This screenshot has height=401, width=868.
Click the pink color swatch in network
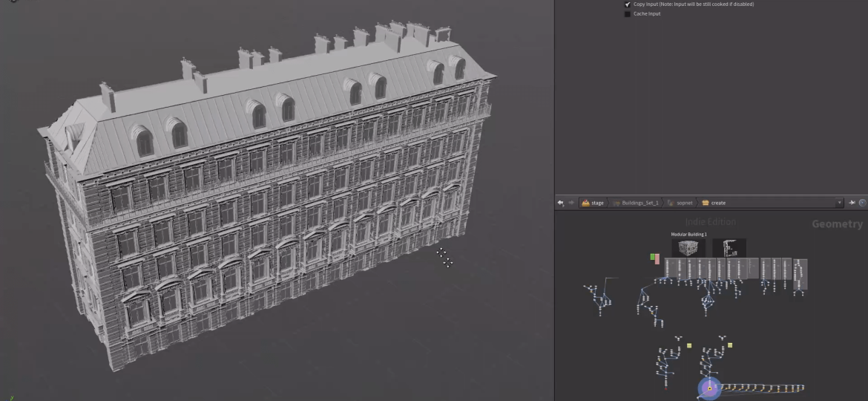point(657,259)
